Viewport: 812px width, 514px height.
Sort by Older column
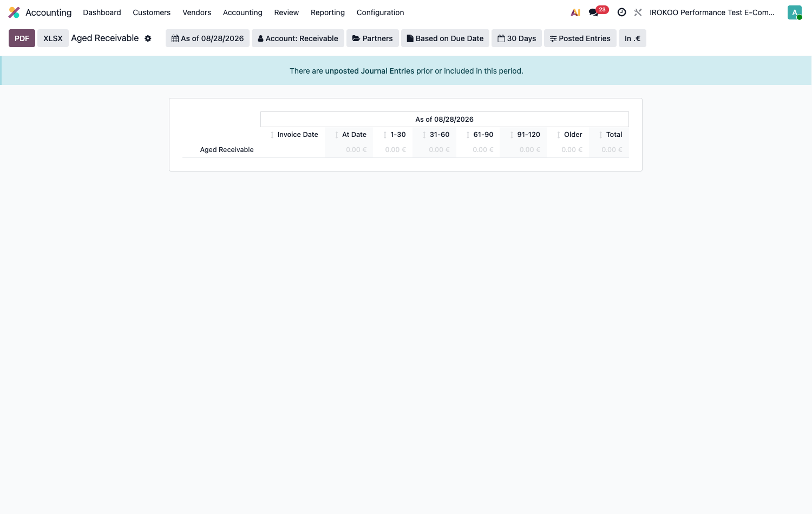click(x=569, y=135)
